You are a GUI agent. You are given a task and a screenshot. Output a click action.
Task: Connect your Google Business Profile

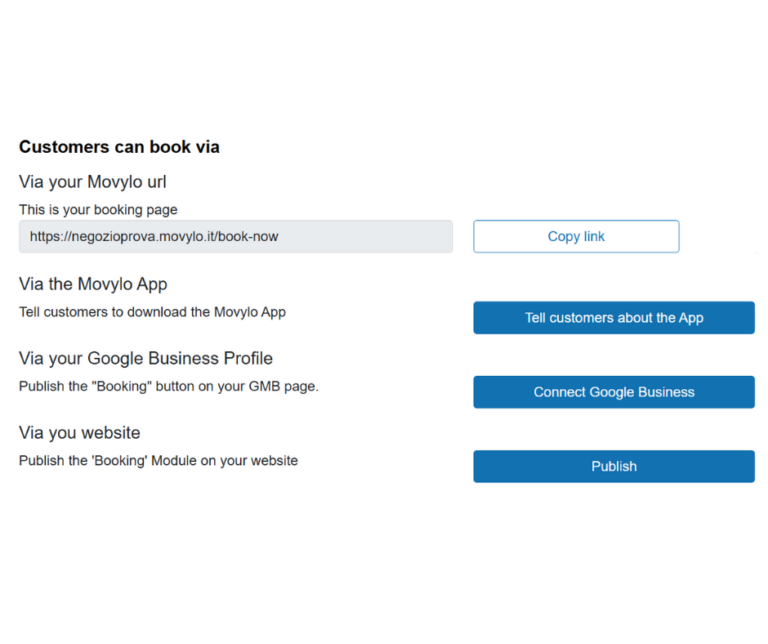(614, 392)
